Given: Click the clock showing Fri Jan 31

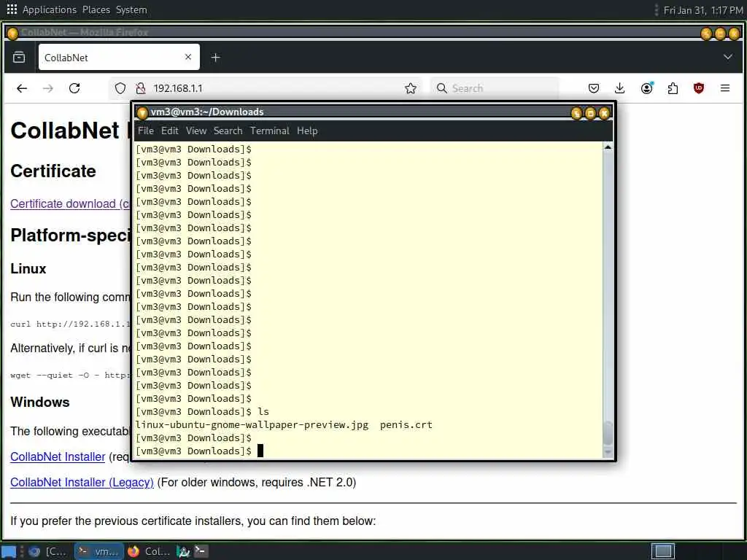Looking at the screenshot, I should point(703,10).
